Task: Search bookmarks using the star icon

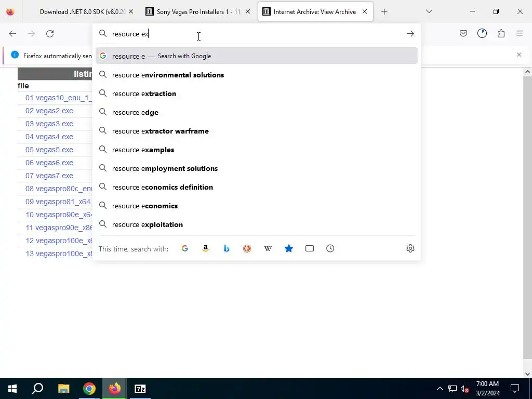Action: pos(289,249)
